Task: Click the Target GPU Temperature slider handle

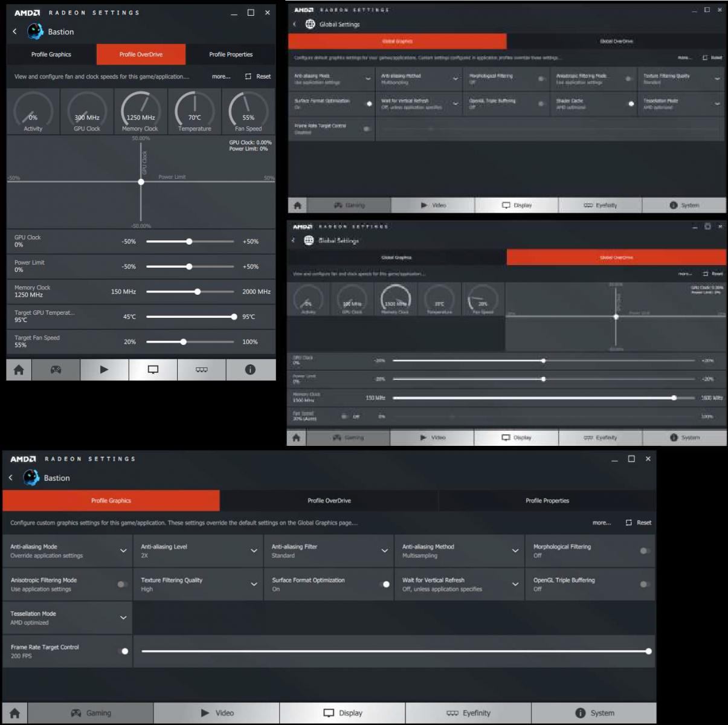Action: [234, 317]
